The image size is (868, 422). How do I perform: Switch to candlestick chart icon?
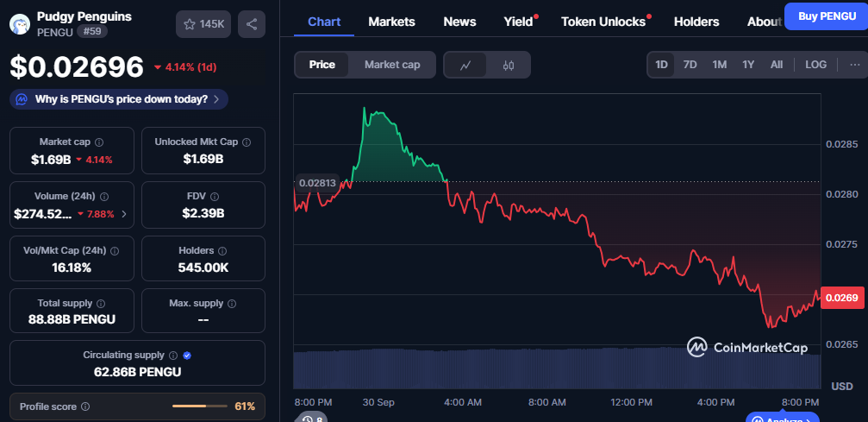509,65
